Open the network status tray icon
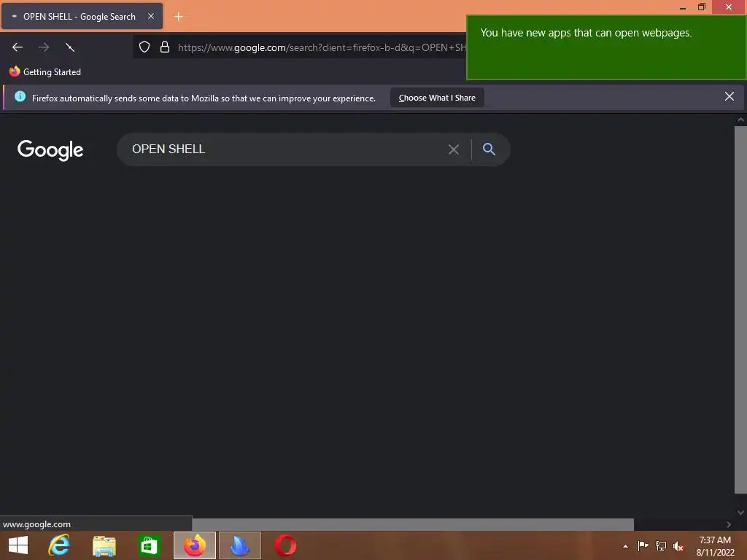The height and width of the screenshot is (560, 747). (661, 545)
